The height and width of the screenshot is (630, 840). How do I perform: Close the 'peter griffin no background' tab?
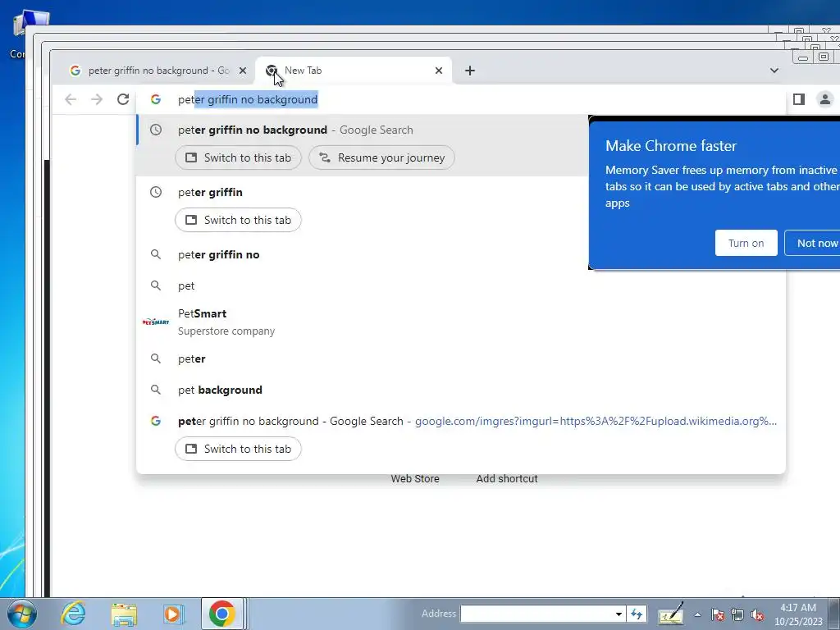[x=243, y=71]
